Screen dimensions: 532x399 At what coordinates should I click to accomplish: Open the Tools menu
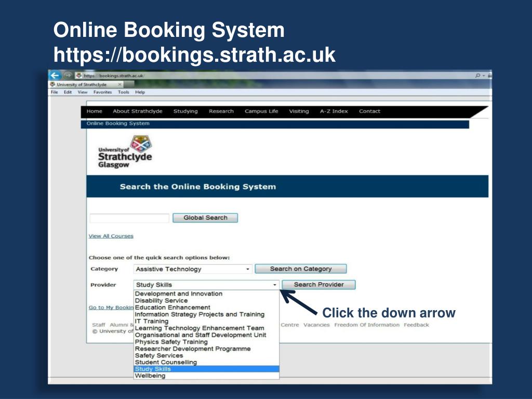click(x=124, y=92)
